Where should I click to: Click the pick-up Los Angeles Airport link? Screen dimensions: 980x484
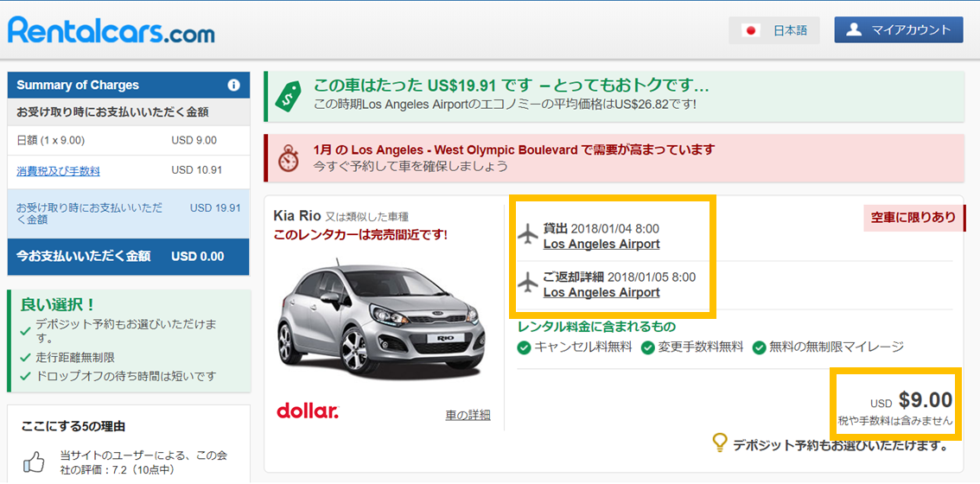coord(601,245)
